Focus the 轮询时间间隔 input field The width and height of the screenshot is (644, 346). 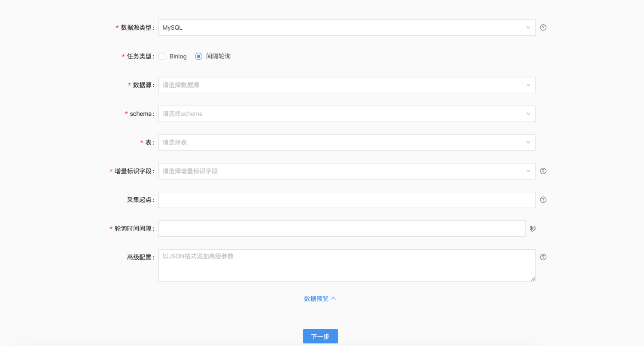(342, 229)
